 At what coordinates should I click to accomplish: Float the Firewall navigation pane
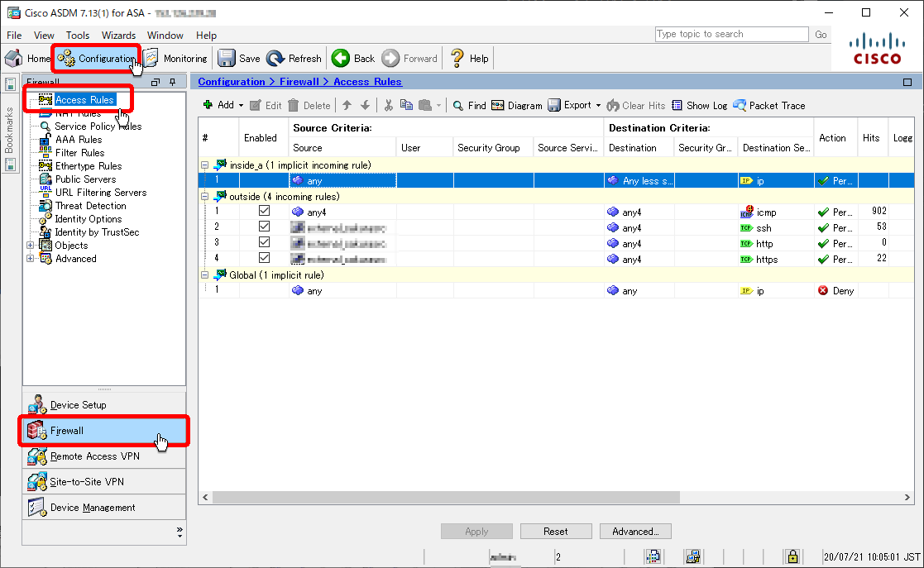click(156, 82)
